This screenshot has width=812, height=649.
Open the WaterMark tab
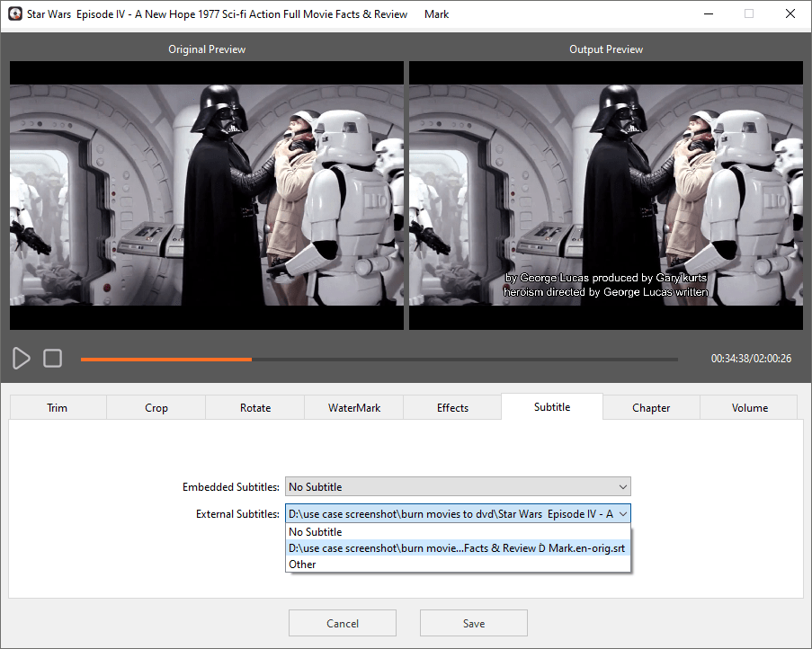click(x=354, y=408)
